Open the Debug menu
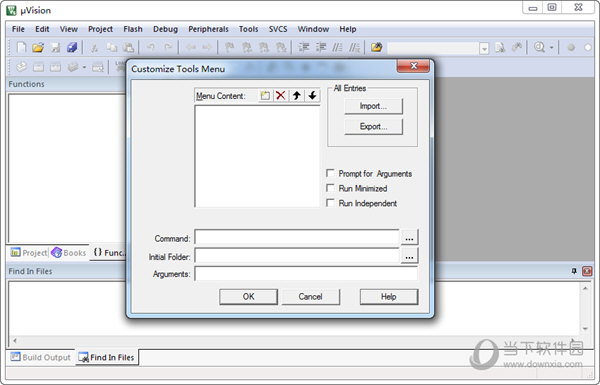Screen dimensions: 600x385 165,29
